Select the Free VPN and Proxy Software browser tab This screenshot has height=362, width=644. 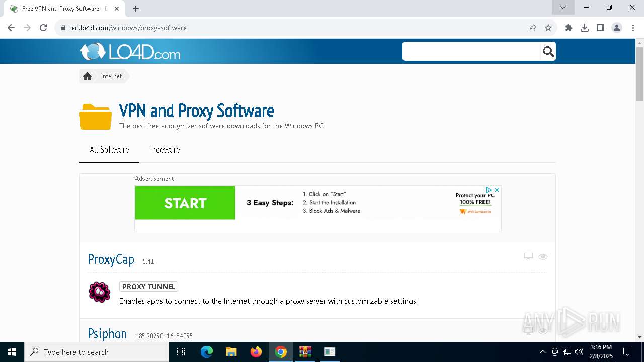[x=65, y=9]
